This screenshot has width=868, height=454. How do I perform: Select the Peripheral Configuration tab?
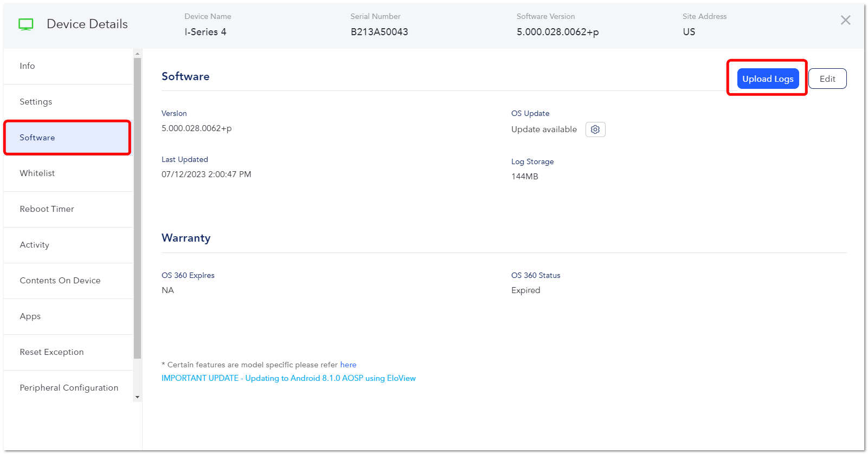coord(68,388)
